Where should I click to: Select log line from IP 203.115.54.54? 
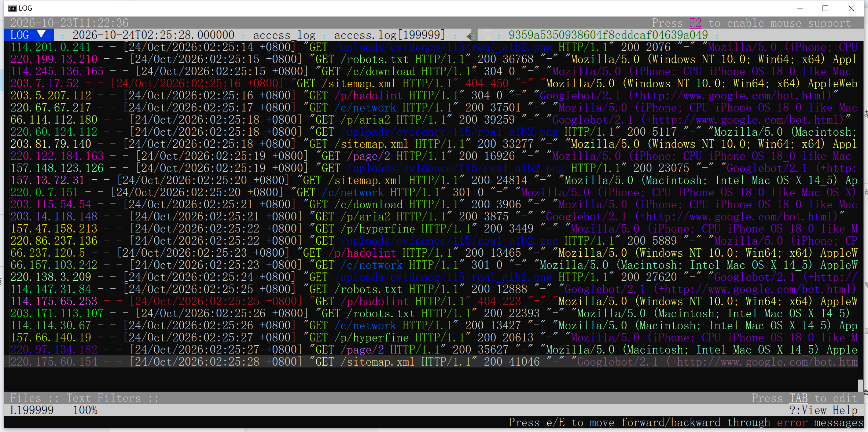(434, 204)
